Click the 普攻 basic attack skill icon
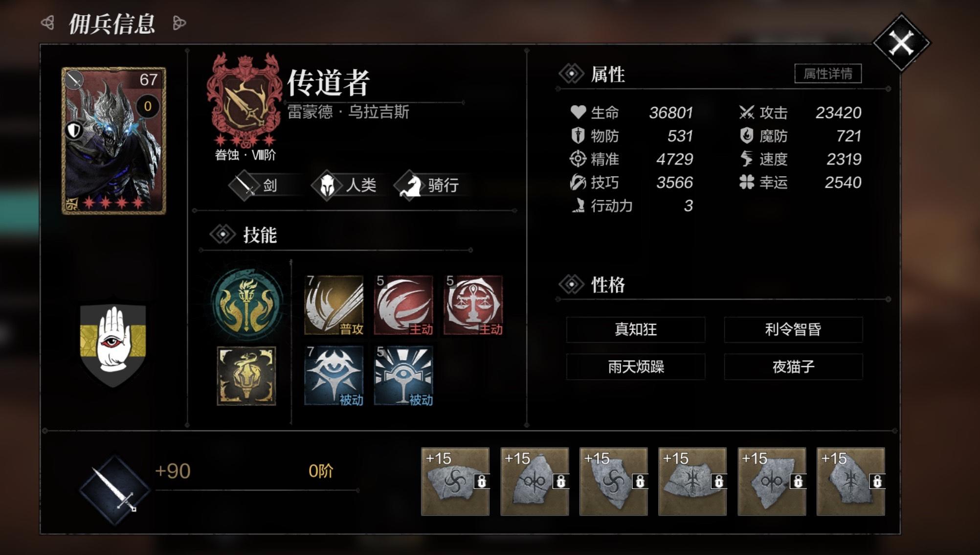Viewport: 980px width, 555px height. tap(334, 305)
